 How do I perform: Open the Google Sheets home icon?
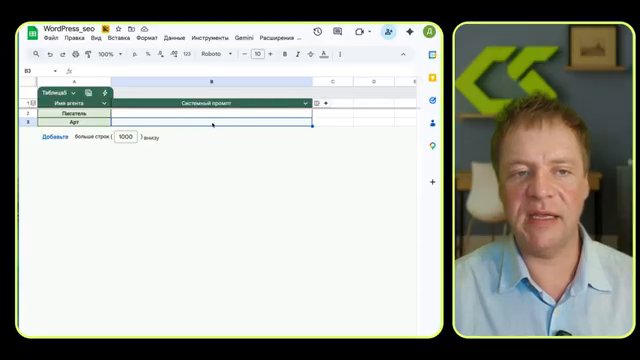coord(32,33)
